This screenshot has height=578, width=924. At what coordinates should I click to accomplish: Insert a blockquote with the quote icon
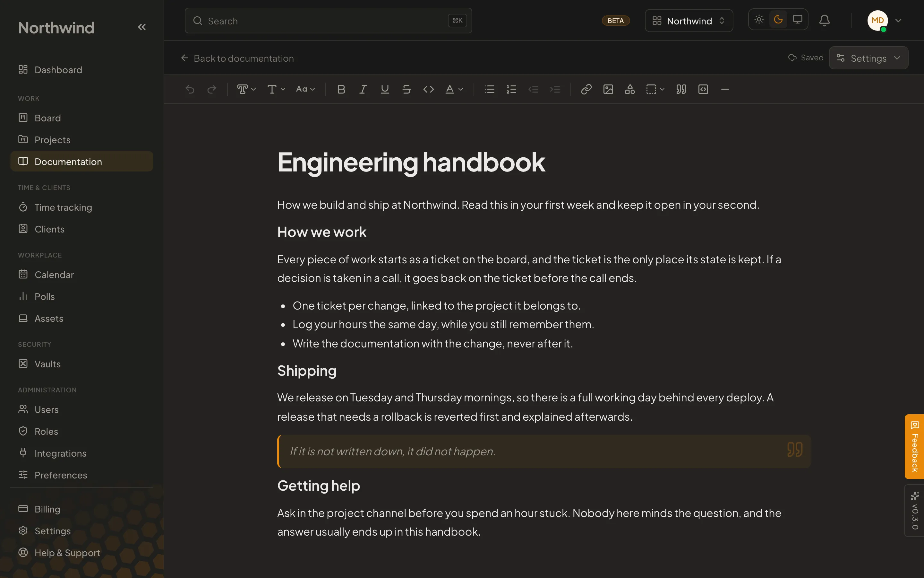[681, 90]
